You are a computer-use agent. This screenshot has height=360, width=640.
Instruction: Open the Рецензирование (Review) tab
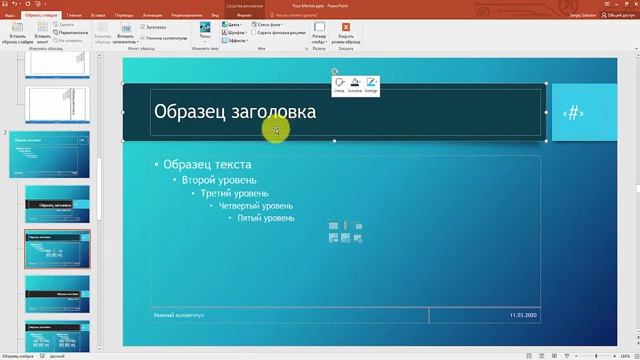[x=187, y=15]
